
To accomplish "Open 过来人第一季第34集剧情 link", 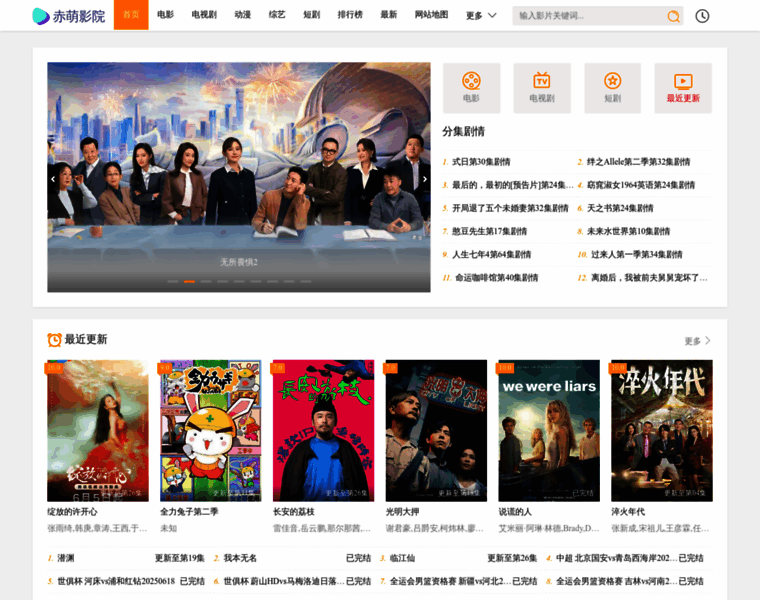I will pos(636,255).
